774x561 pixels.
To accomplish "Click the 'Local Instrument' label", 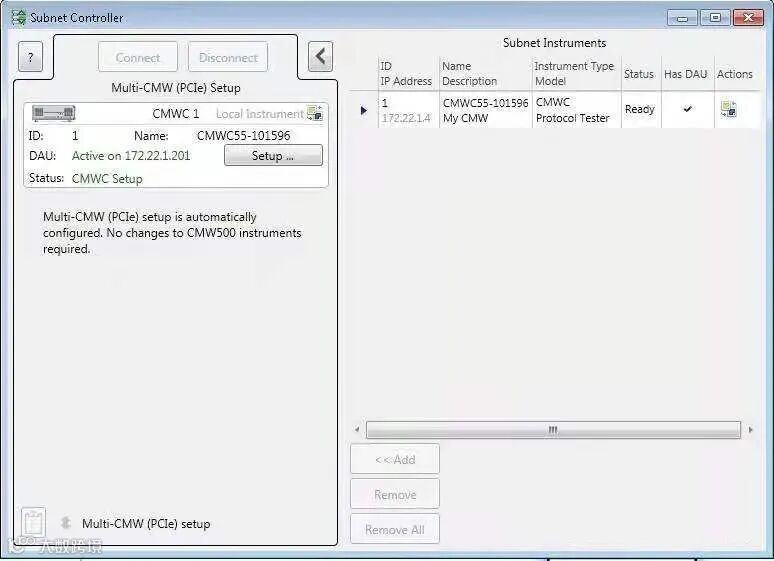I will pos(260,114).
